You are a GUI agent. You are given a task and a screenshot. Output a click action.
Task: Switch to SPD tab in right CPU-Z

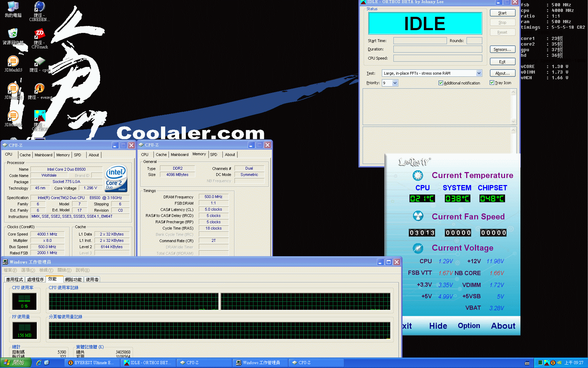214,155
